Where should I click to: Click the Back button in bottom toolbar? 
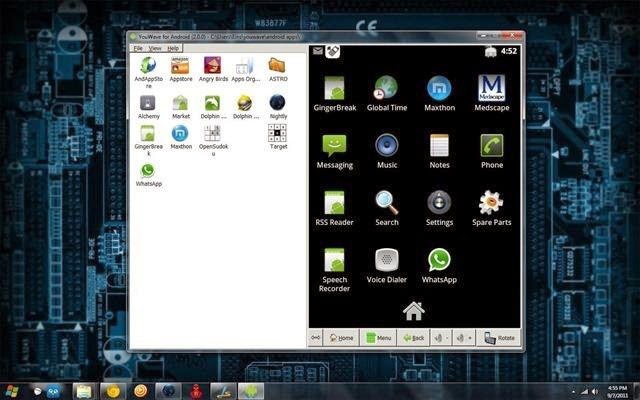413,338
